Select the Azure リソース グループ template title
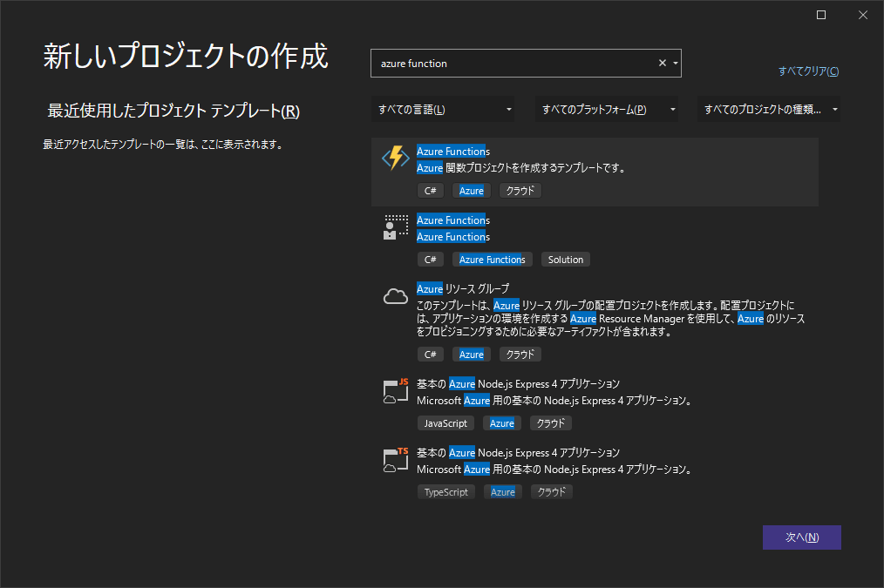 (x=463, y=289)
